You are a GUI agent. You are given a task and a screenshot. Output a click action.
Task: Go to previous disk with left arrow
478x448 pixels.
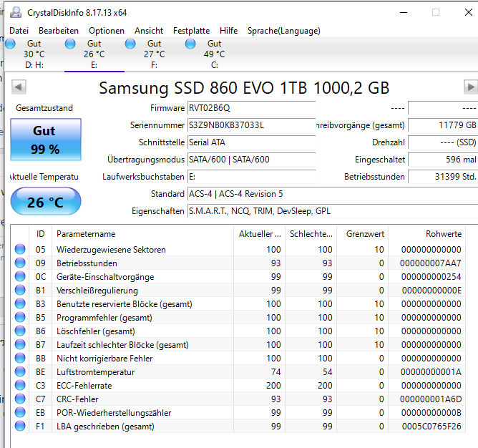click(19, 87)
